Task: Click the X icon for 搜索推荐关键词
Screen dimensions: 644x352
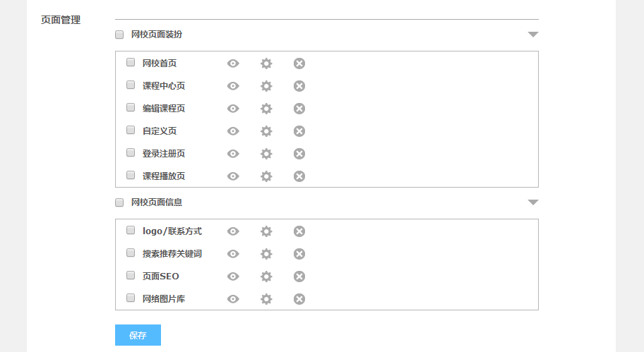Action: [x=299, y=254]
